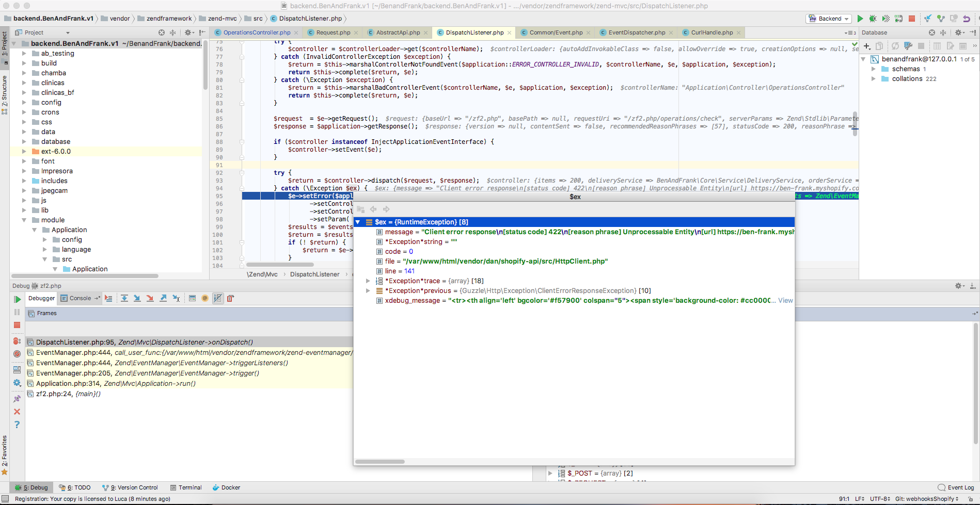This screenshot has height=505, width=980.
Task: Expand the *Exception*previous node
Action: tap(368, 291)
